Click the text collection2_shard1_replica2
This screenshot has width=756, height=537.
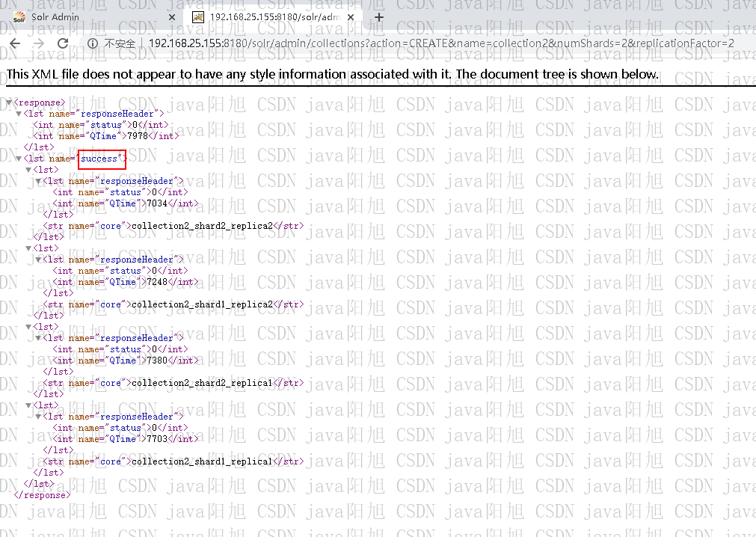pyautogui.click(x=202, y=304)
